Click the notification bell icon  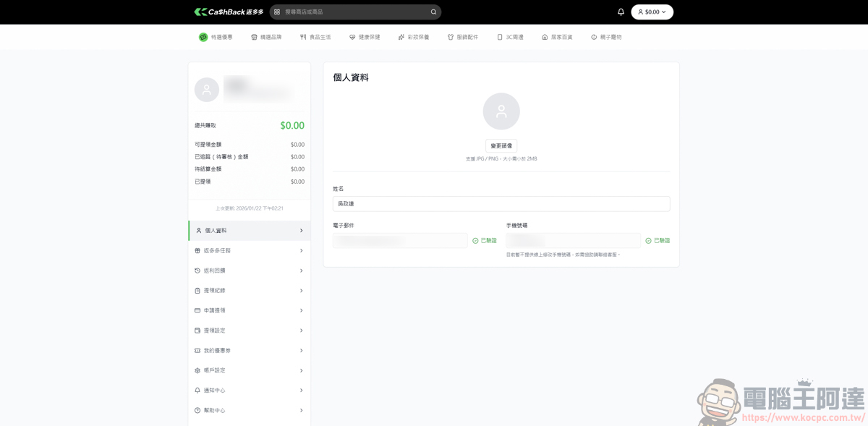click(620, 11)
